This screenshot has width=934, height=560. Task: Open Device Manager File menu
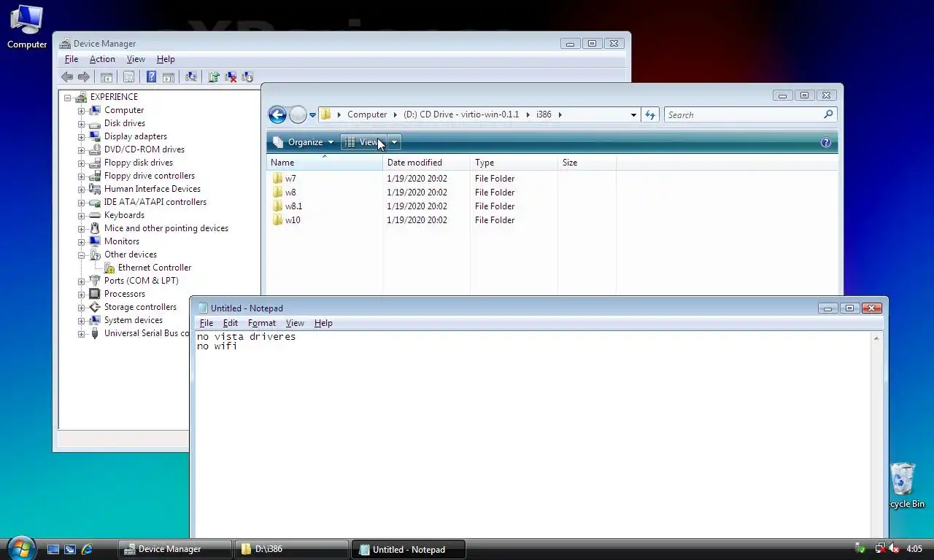pyautogui.click(x=72, y=59)
